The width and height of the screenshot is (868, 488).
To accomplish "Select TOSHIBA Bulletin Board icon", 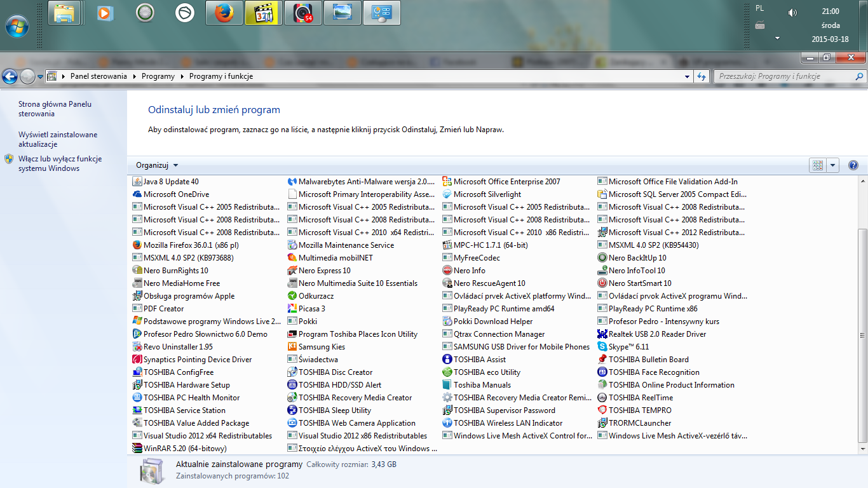I will point(602,360).
